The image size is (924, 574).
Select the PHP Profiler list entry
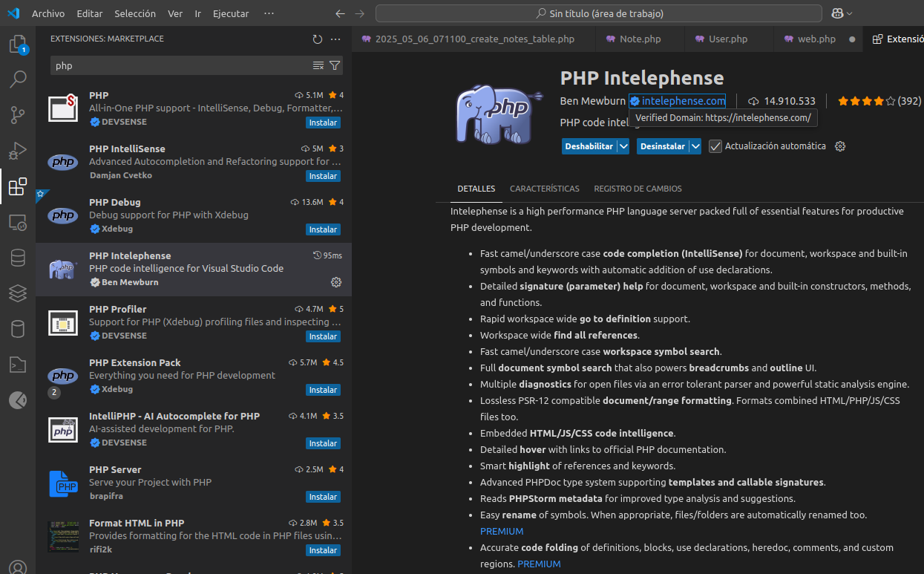pyautogui.click(x=194, y=322)
